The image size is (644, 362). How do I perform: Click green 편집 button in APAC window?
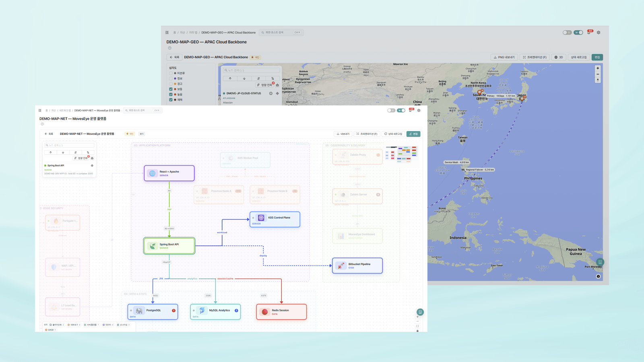597,57
